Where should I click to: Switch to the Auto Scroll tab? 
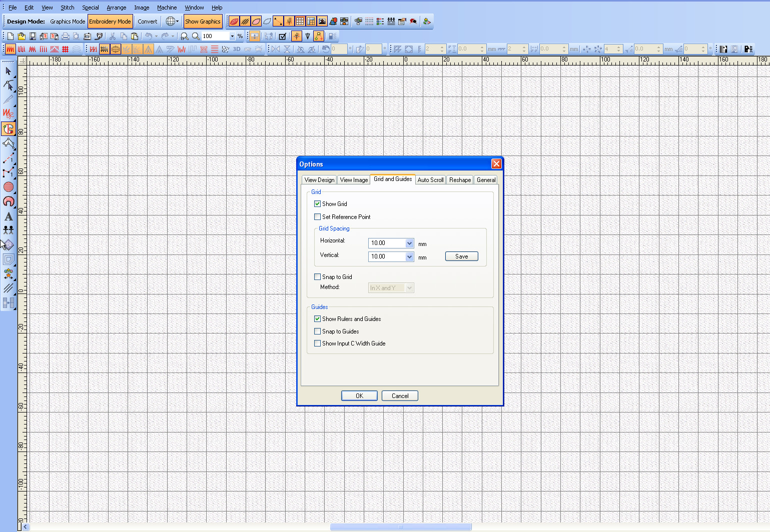[430, 180]
